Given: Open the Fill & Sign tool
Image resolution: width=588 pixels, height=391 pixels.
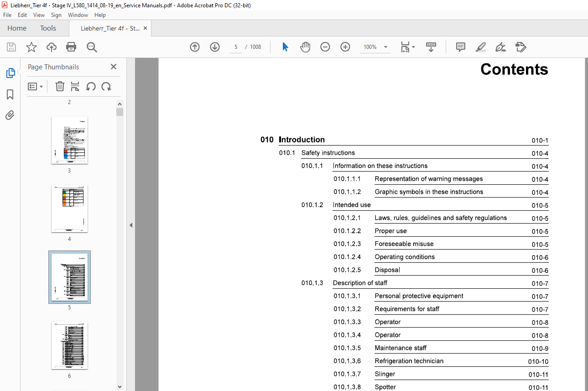Looking at the screenshot, I should coord(500,47).
